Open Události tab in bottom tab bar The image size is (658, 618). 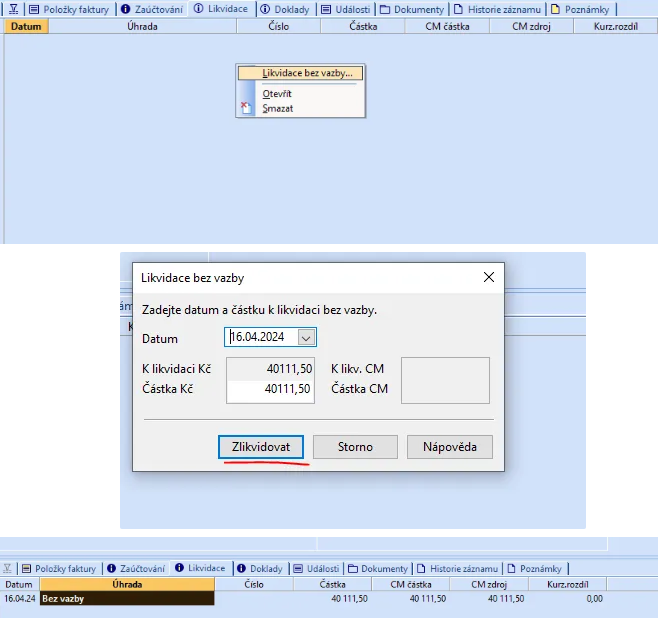[316, 568]
